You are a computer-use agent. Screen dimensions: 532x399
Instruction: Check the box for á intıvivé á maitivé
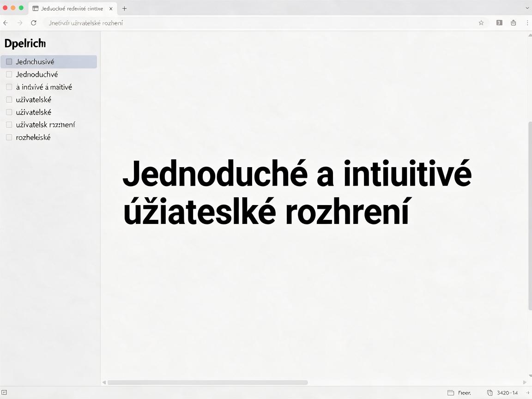point(9,87)
